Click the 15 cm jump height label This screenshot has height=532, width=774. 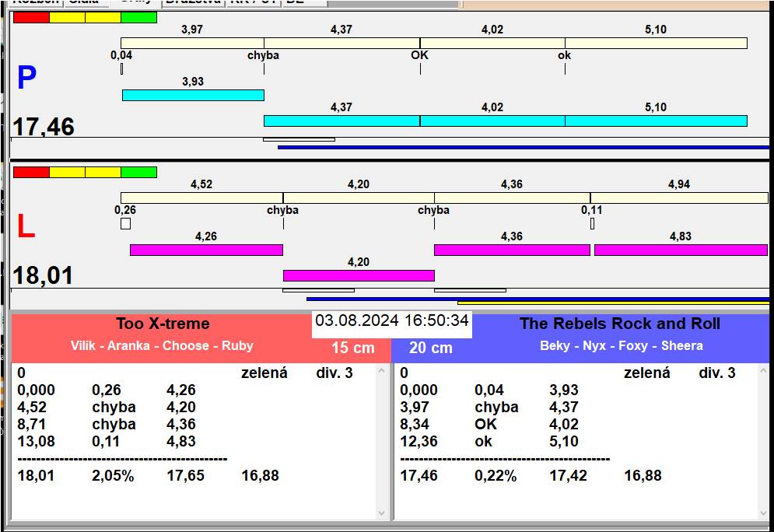point(353,348)
